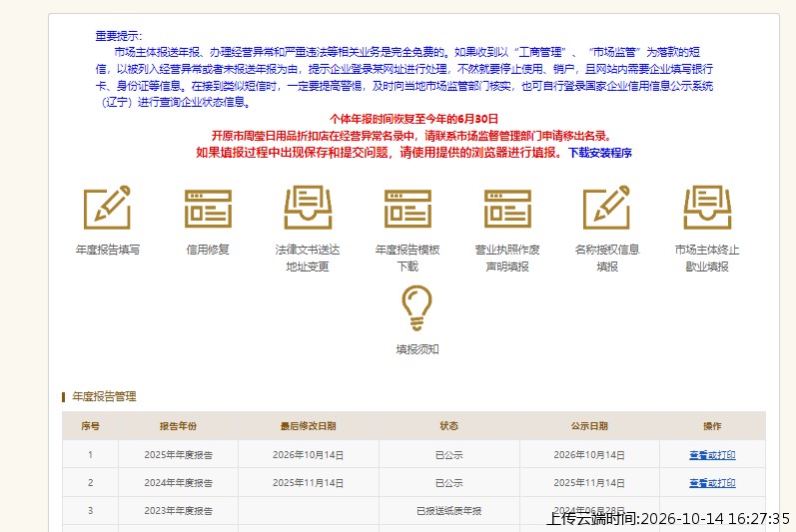Click the 信用修复 label

(208, 250)
